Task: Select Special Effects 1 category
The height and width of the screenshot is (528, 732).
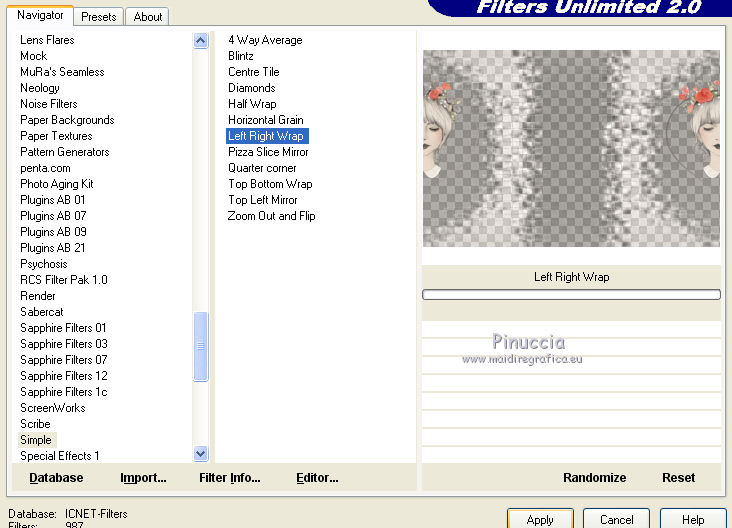Action: tap(60, 456)
